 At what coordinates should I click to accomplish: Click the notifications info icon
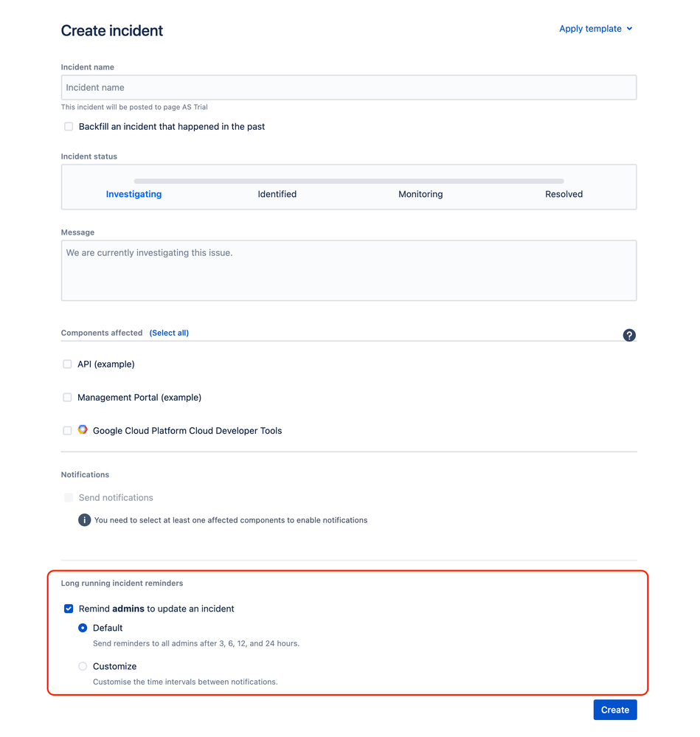pyautogui.click(x=84, y=520)
